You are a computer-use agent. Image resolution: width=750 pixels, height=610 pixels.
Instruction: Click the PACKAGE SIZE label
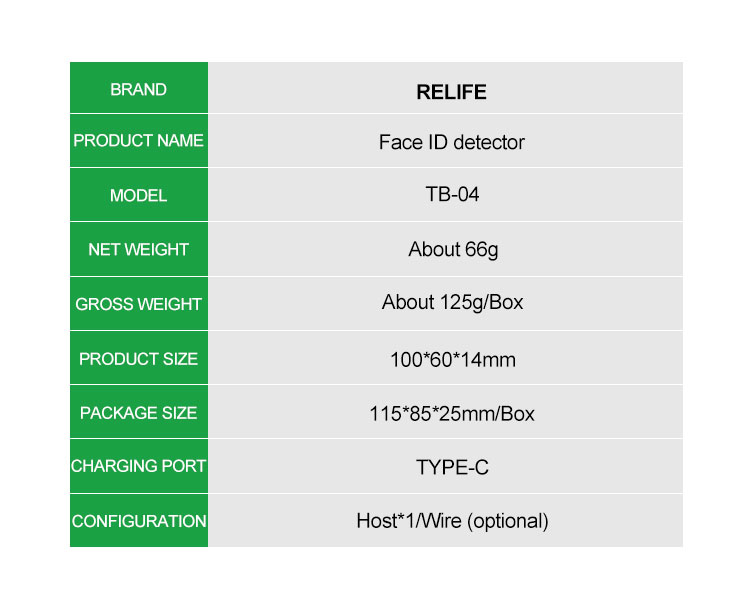[x=138, y=413]
